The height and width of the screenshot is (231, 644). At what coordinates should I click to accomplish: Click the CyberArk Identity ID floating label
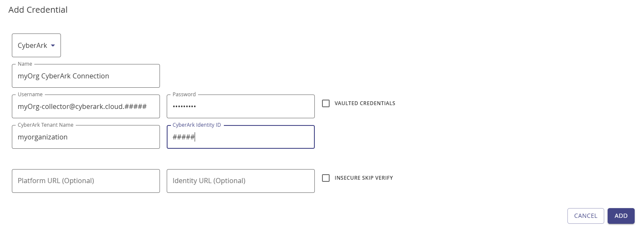[197, 125]
